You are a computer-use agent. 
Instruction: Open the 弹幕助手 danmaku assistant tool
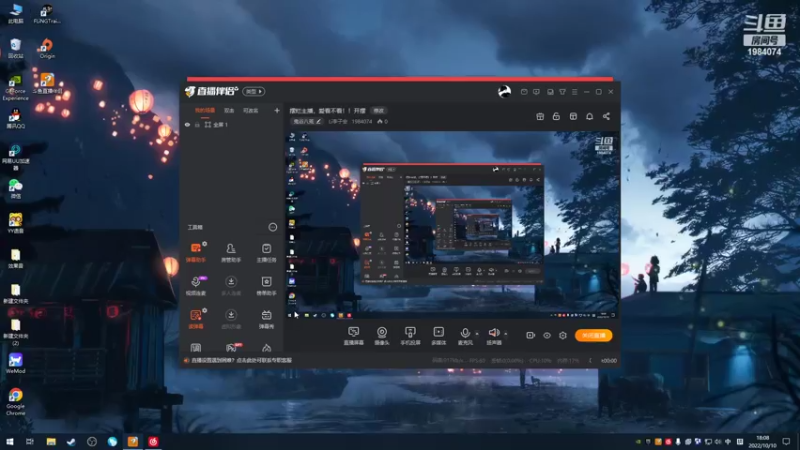coord(196,253)
